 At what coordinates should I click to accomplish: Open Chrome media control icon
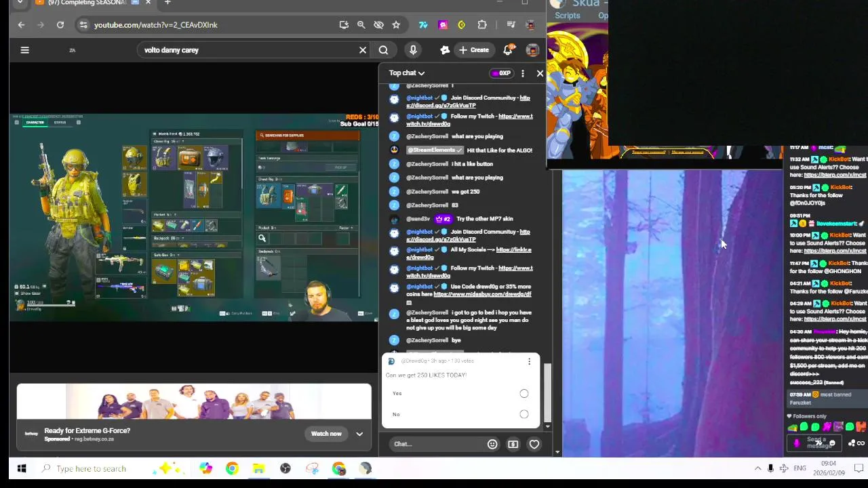[512, 25]
